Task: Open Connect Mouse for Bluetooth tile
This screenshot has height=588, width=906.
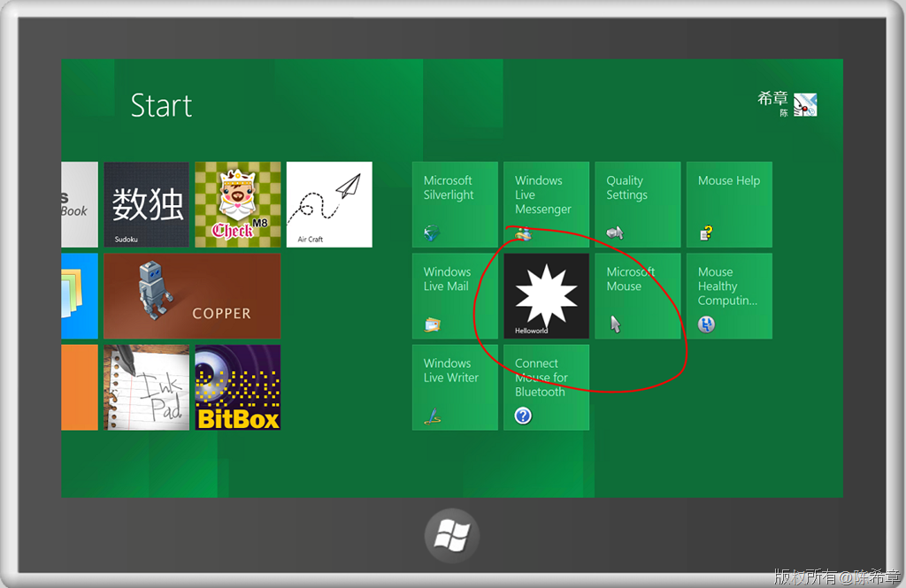Action: 546,387
